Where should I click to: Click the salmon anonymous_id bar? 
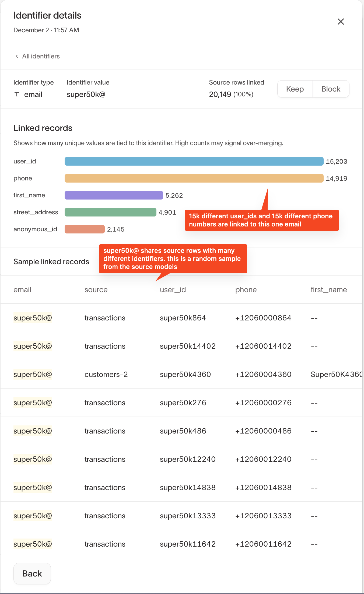[x=85, y=229]
